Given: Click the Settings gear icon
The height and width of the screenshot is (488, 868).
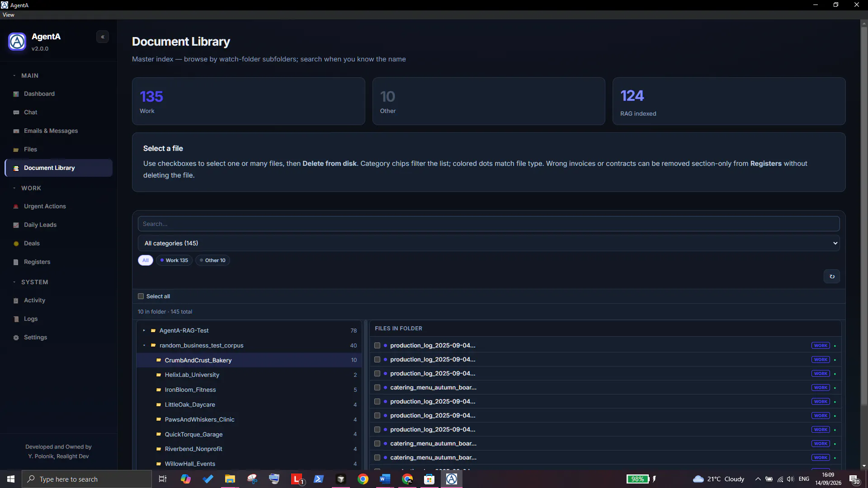Looking at the screenshot, I should [16, 338].
